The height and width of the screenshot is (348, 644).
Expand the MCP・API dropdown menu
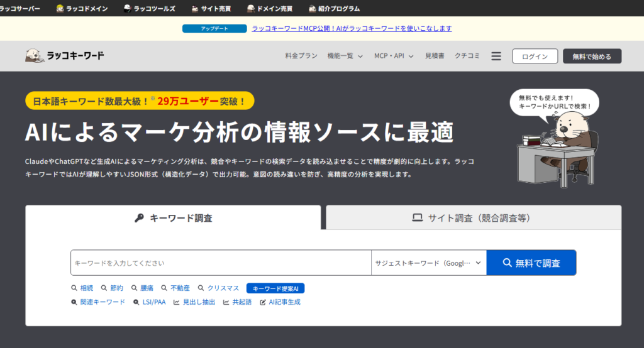[394, 56]
